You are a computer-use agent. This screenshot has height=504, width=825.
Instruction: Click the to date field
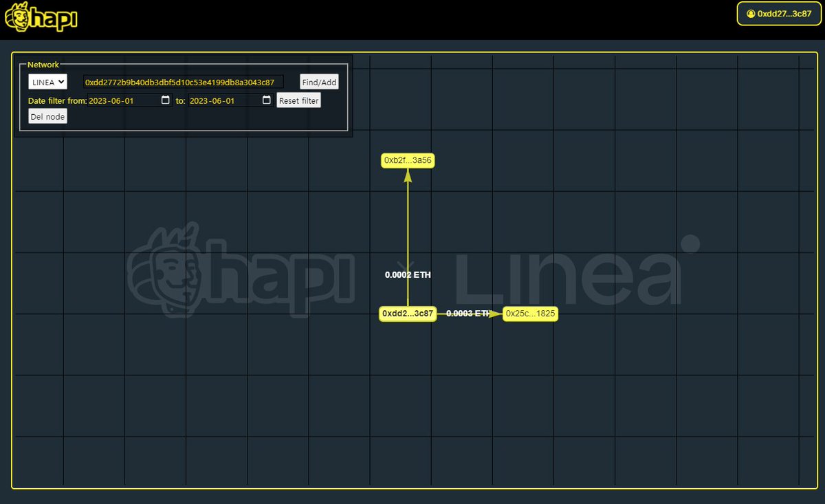pyautogui.click(x=231, y=100)
